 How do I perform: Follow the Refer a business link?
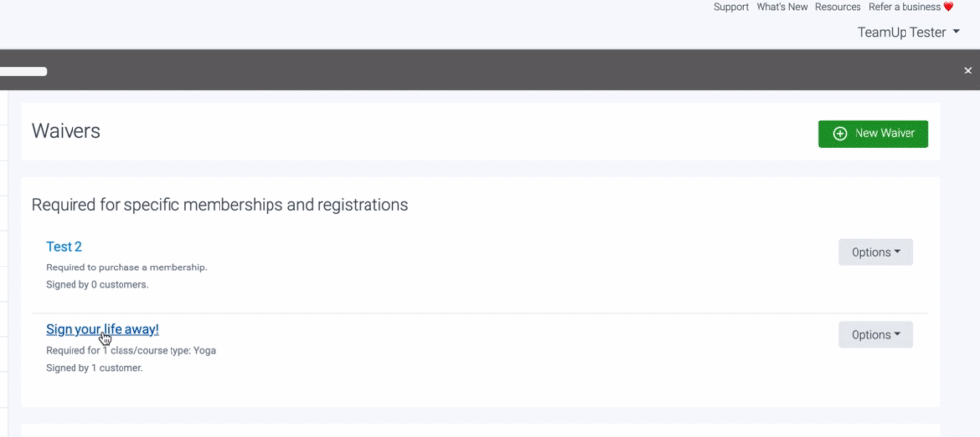click(905, 7)
